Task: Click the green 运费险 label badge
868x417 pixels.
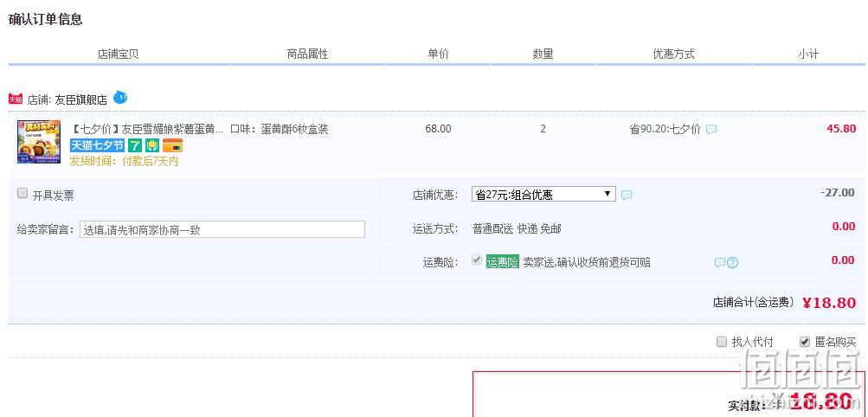Action: pyautogui.click(x=502, y=262)
